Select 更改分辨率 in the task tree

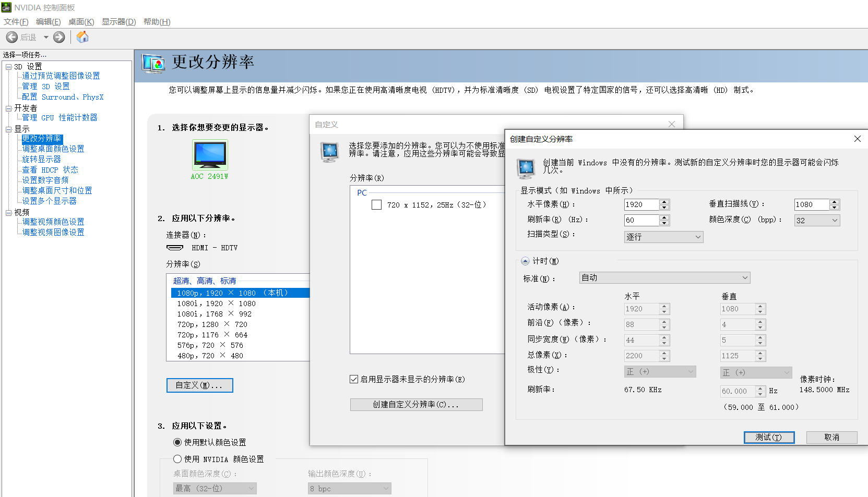click(42, 139)
